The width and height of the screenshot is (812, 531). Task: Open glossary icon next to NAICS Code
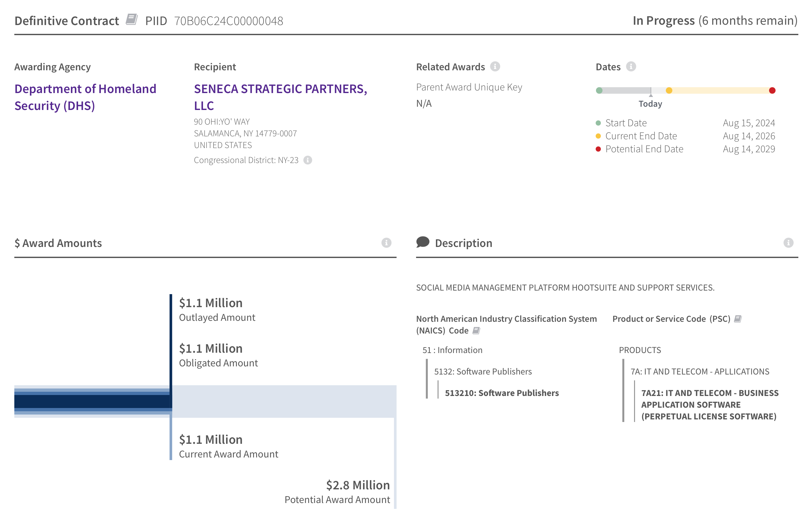pos(476,330)
